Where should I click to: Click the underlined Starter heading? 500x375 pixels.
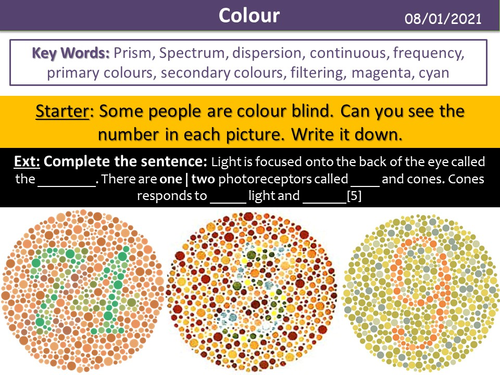(x=62, y=111)
